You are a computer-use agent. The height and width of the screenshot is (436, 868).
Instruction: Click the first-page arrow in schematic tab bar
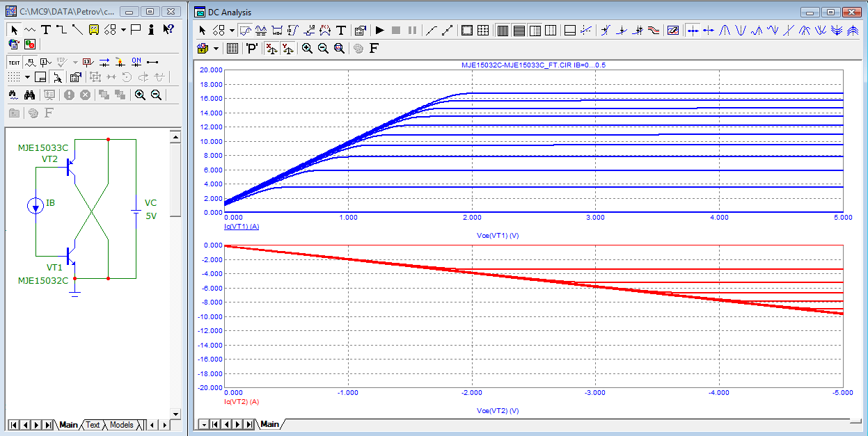pyautogui.click(x=13, y=425)
